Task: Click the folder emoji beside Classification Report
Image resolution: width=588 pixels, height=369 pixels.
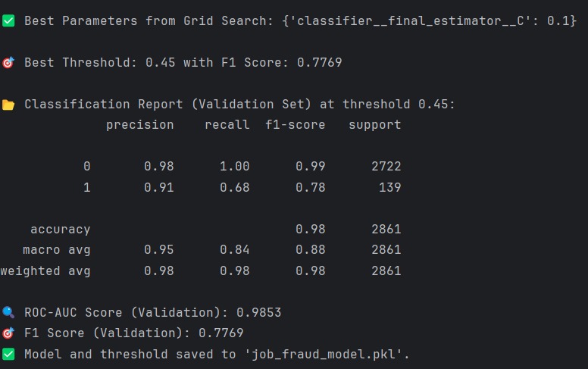Action: click(x=8, y=105)
